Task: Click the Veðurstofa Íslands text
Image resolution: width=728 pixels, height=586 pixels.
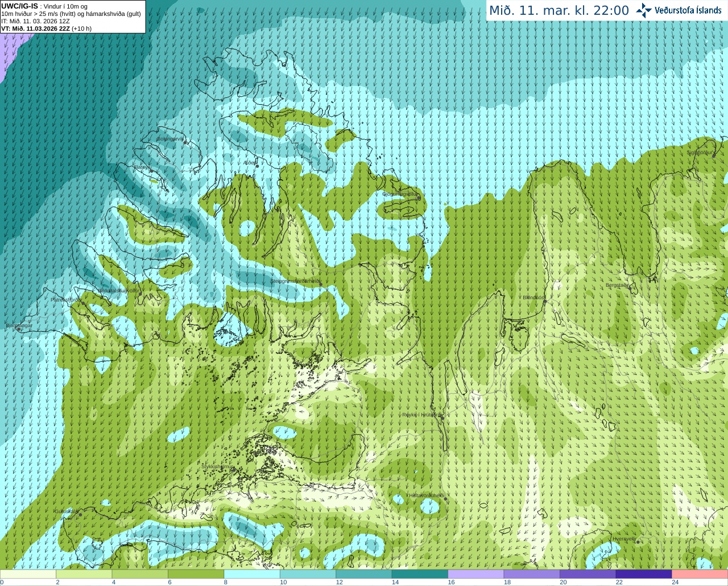Action: point(688,10)
